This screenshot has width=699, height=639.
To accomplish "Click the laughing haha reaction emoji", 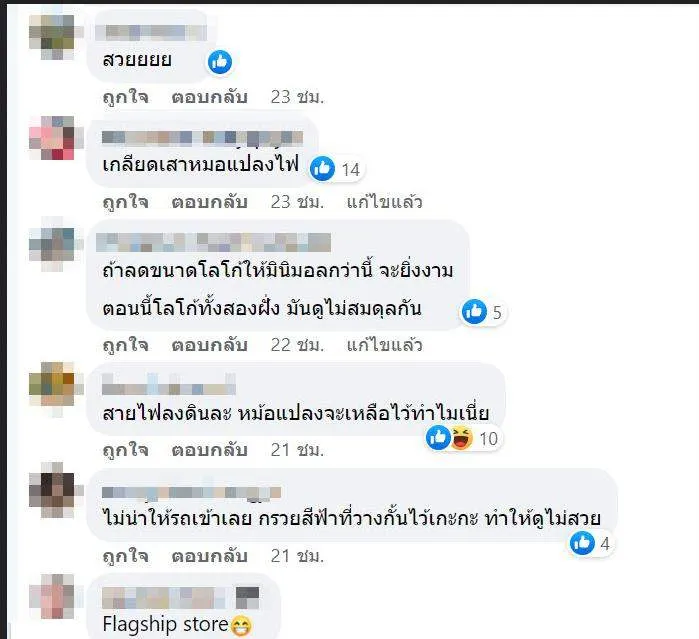I will 461,438.
